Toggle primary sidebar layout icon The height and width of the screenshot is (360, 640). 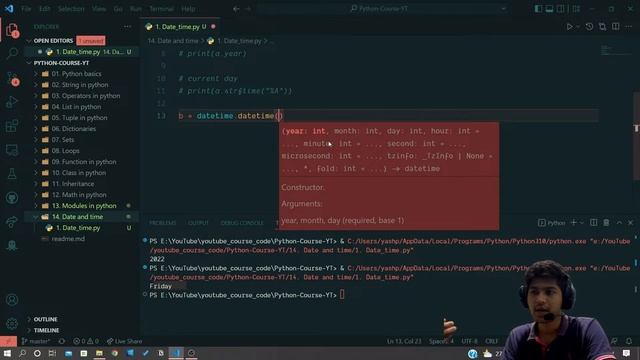(538, 9)
